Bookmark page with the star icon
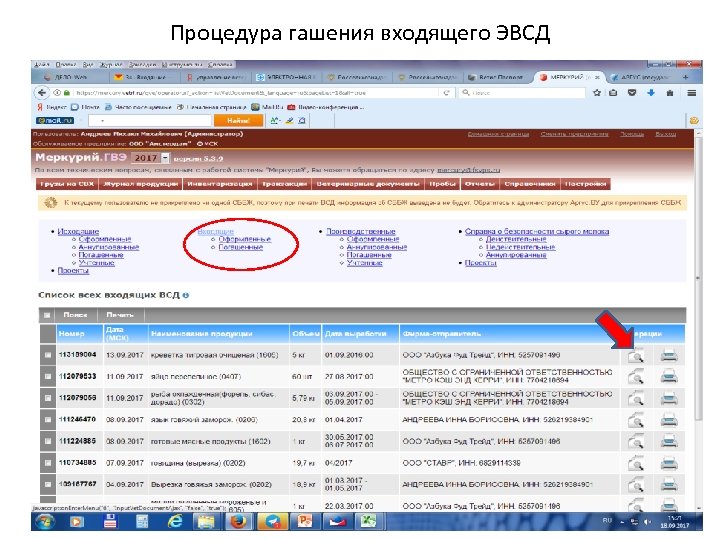Viewport: 720px width, 540px height. pos(597,93)
